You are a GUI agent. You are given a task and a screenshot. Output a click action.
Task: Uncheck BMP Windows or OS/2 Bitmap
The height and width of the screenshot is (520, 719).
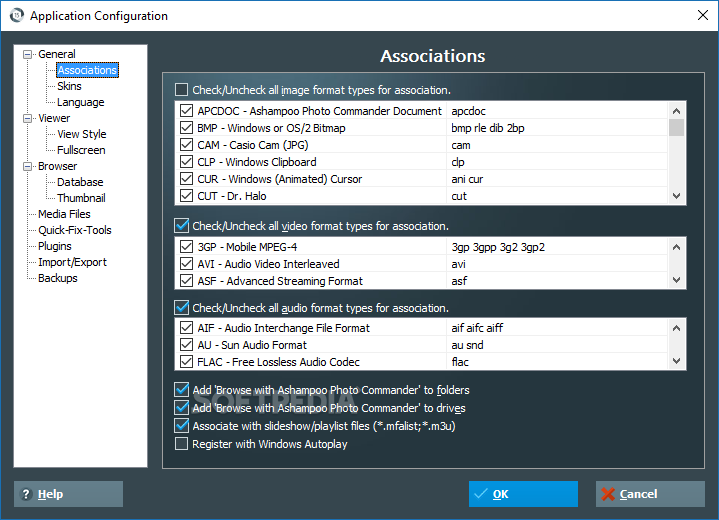click(186, 127)
